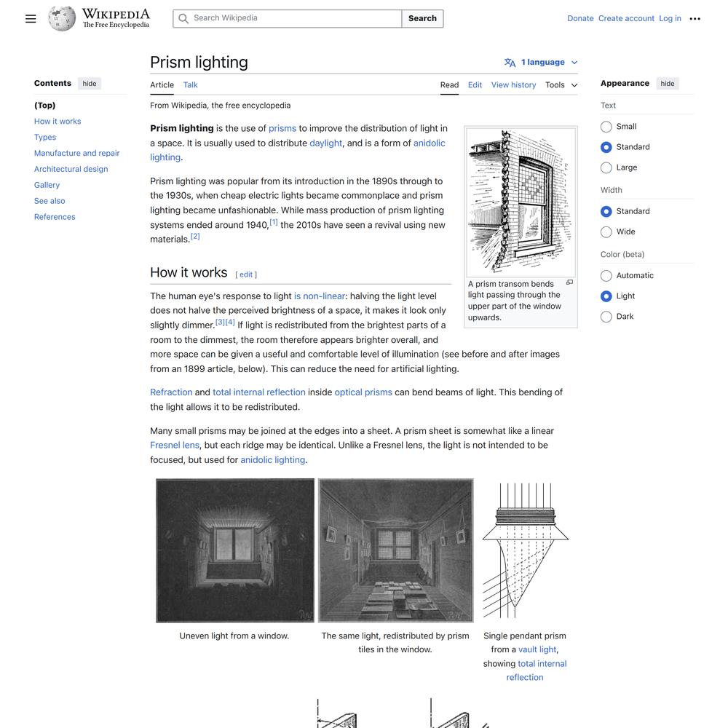Open the uneven window light image

(x=235, y=550)
